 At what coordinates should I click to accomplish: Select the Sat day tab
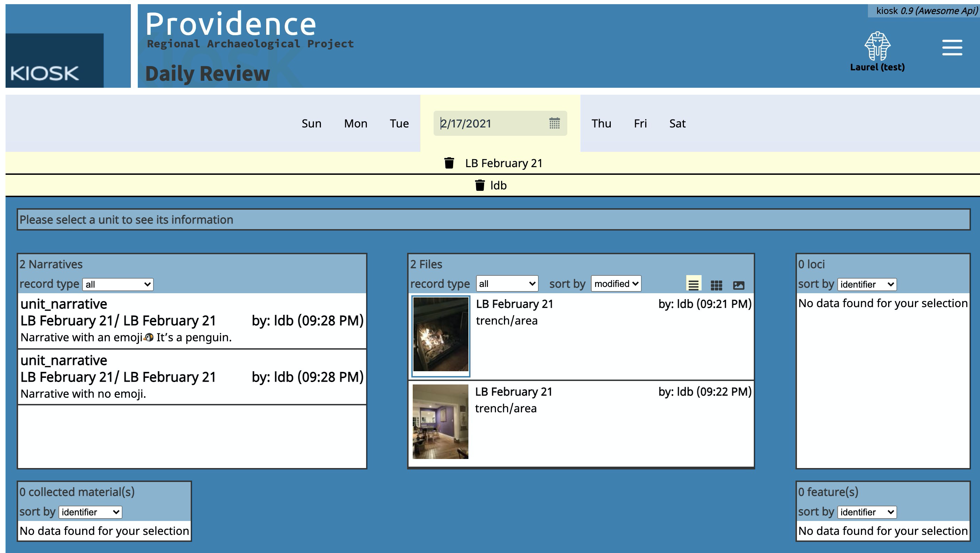(677, 123)
